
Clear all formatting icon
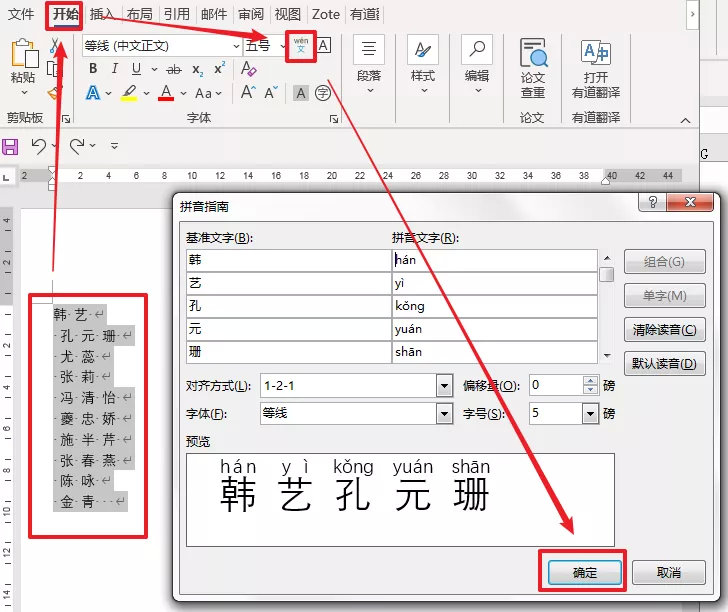coord(248,69)
